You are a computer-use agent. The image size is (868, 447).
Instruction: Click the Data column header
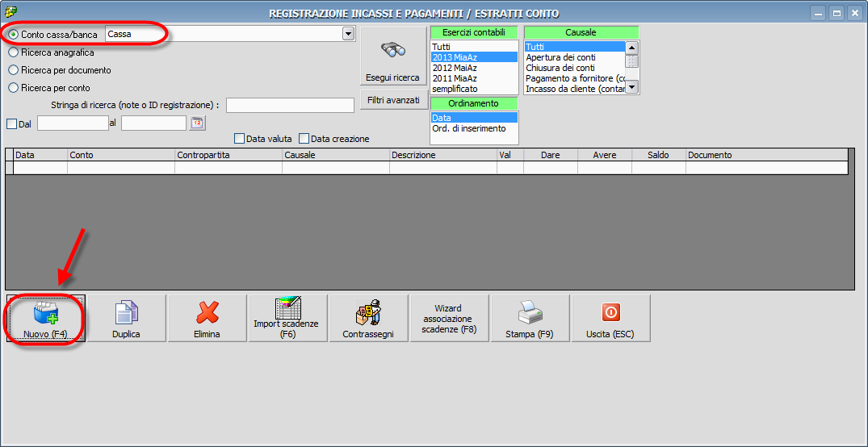pos(40,155)
